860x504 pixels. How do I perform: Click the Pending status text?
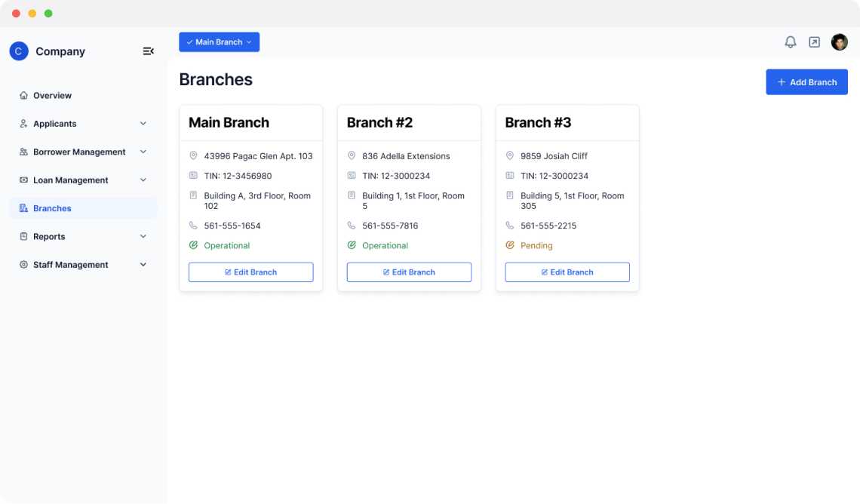click(536, 245)
